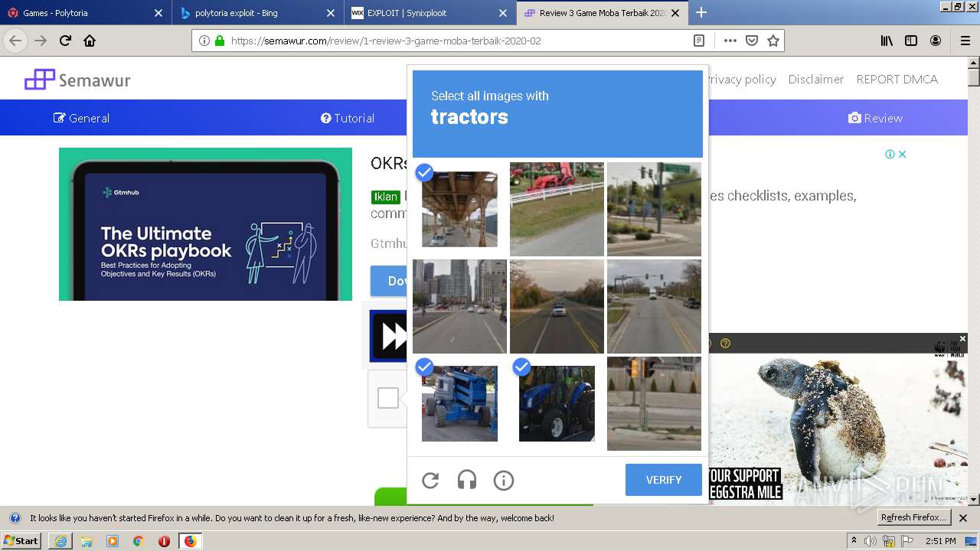
Task: Follow the Privacy policy link
Action: [742, 79]
